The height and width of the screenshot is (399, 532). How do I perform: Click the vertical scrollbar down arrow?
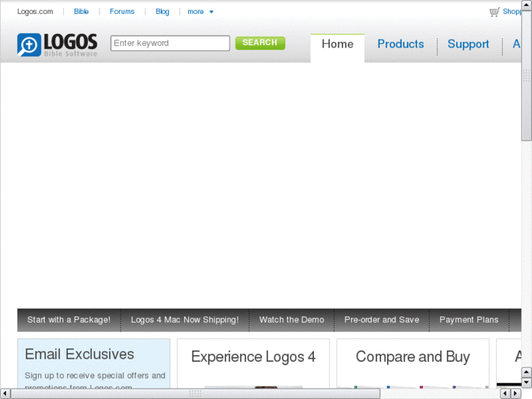coord(527,384)
